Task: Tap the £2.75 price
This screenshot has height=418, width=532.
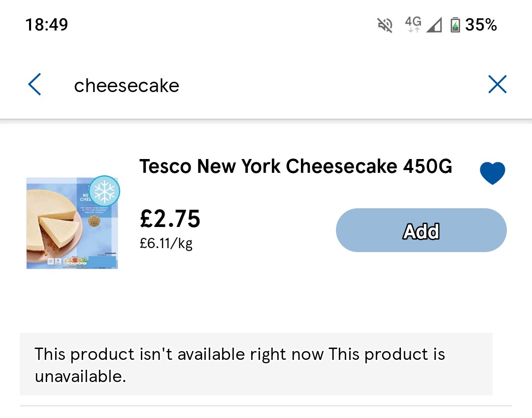Action: [170, 219]
